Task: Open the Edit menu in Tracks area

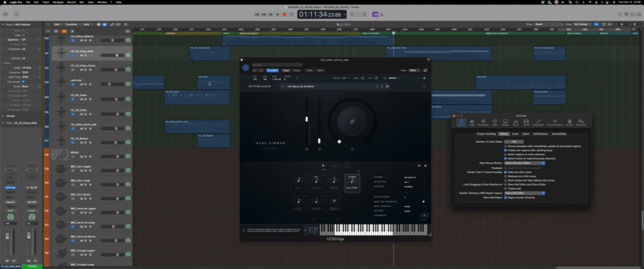Action: point(58,24)
